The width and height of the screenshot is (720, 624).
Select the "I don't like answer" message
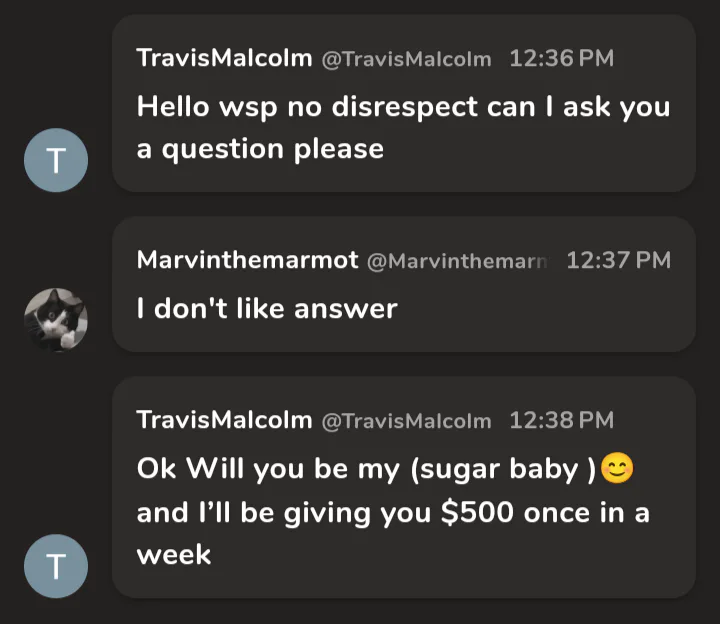point(267,308)
